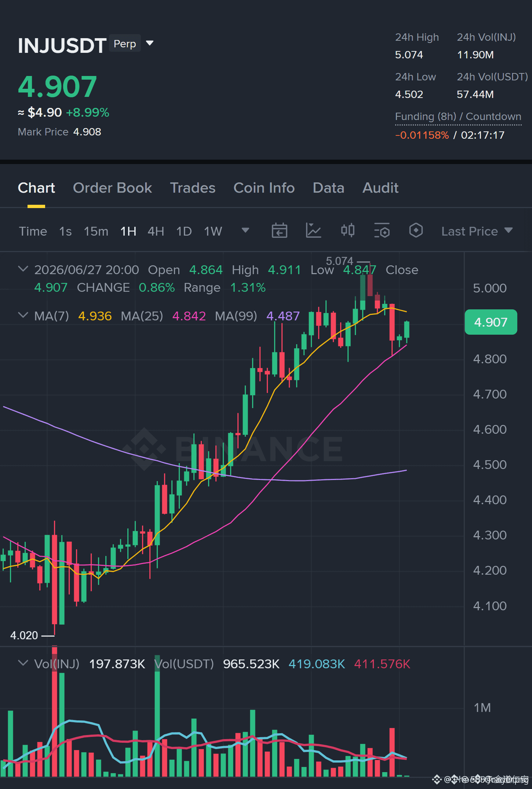Set chart interval to 1D
This screenshot has width=532, height=789.
click(x=184, y=231)
